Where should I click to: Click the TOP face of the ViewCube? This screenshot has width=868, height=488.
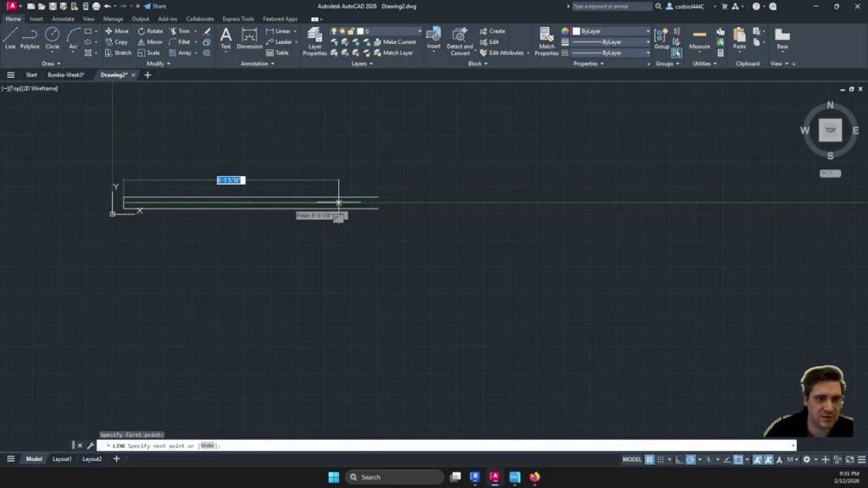click(x=830, y=130)
